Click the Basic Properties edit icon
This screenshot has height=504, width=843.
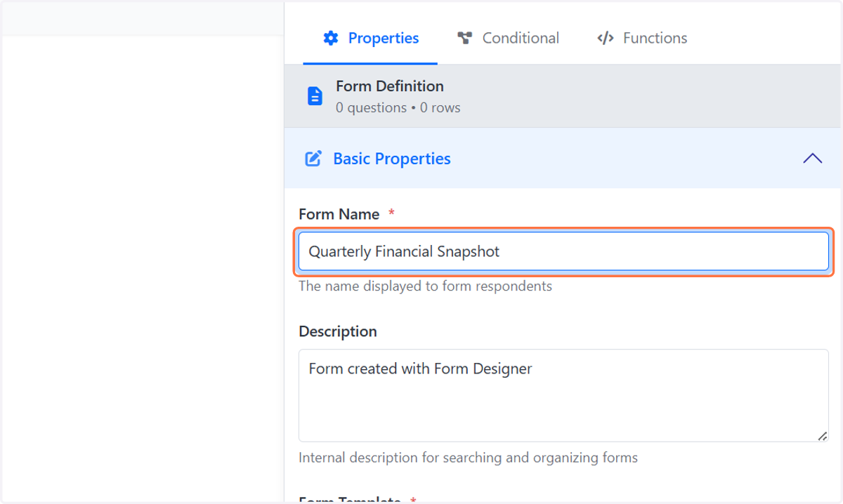(x=313, y=159)
